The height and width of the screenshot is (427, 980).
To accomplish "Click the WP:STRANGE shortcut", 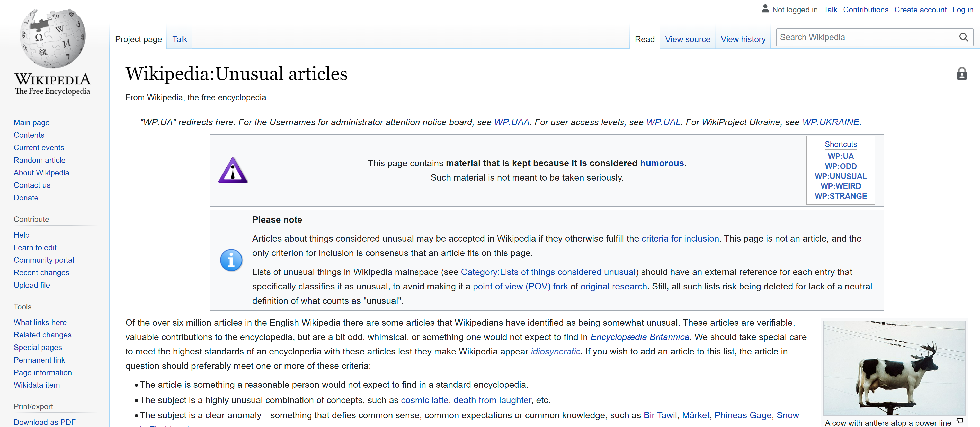I will click(x=841, y=196).
